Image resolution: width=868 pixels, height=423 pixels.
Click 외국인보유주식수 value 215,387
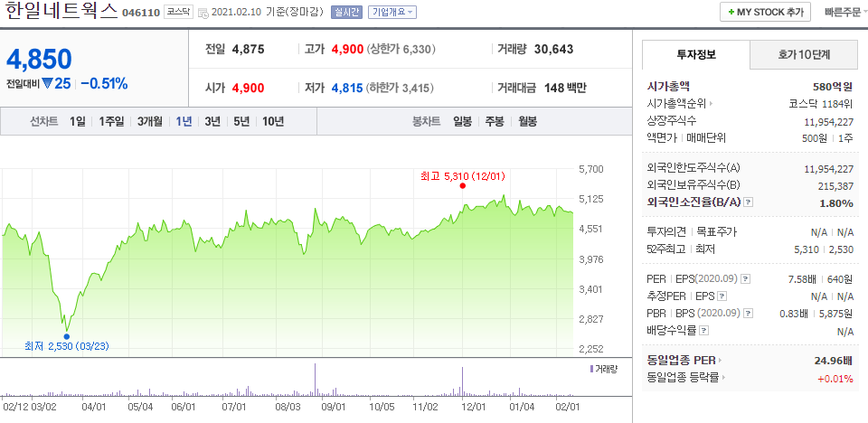pyautogui.click(x=835, y=186)
